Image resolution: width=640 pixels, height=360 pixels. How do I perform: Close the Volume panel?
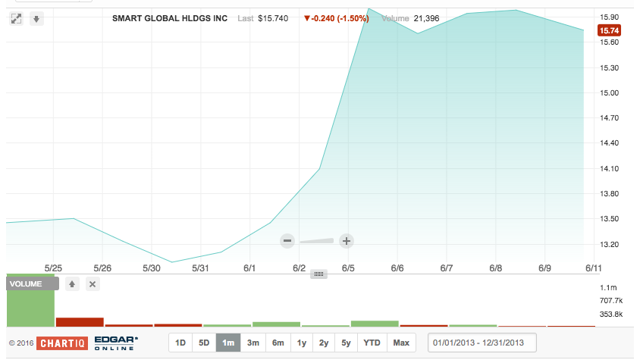93,284
